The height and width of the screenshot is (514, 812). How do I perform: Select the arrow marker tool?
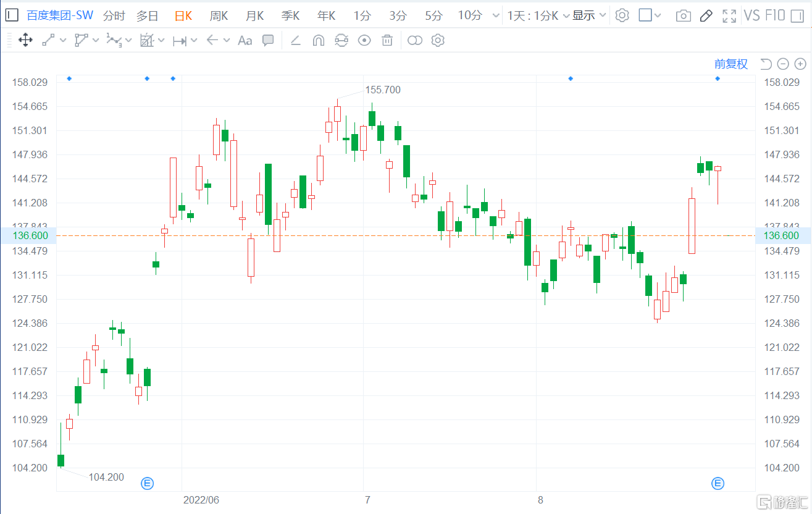(212, 41)
